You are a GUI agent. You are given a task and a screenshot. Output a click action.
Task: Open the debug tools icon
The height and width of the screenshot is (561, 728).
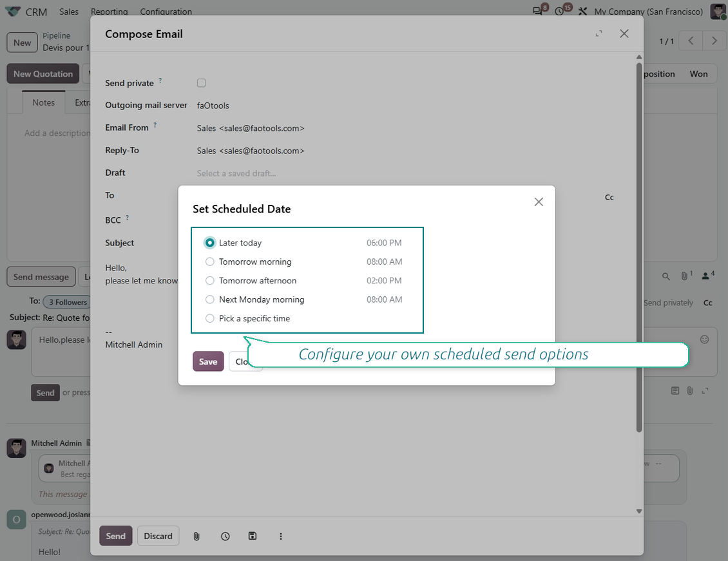tap(582, 11)
